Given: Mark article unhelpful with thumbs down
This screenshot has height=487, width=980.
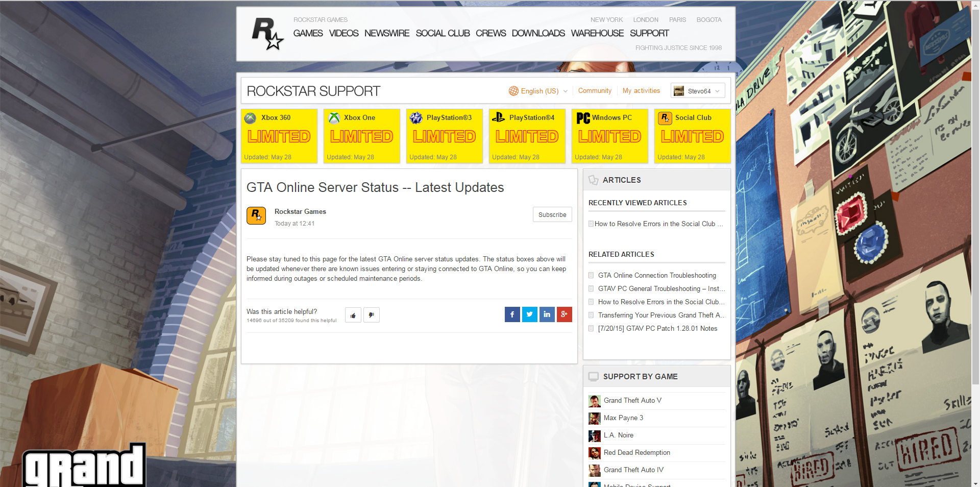Looking at the screenshot, I should 372,315.
